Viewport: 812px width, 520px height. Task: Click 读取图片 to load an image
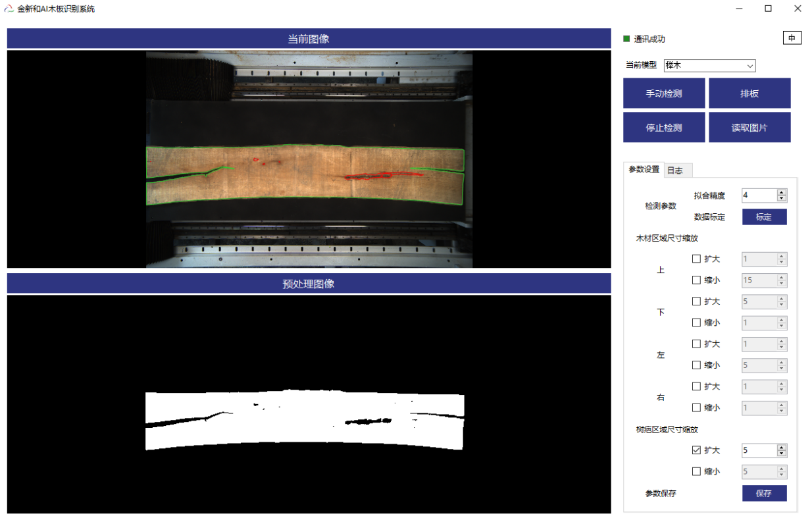point(749,128)
